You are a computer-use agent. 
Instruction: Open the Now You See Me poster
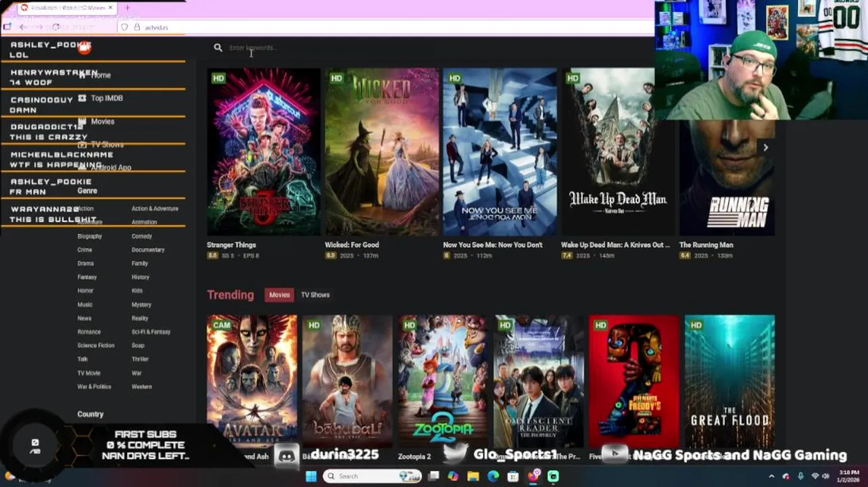[500, 152]
